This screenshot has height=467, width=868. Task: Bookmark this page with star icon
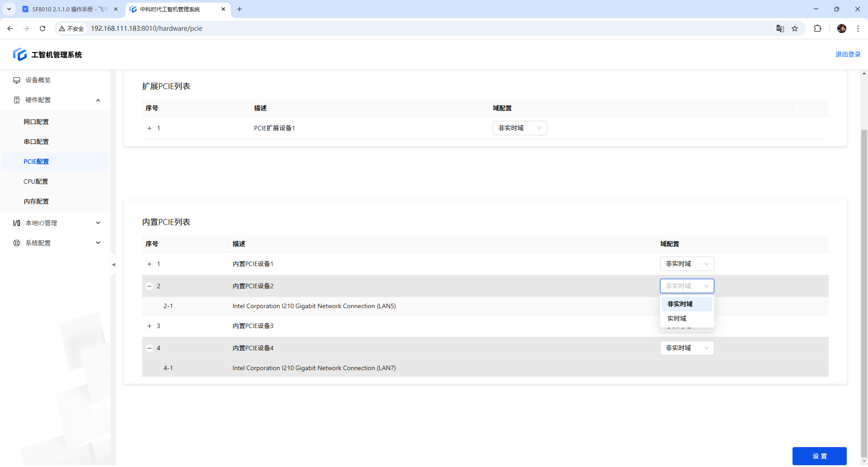pos(795,29)
